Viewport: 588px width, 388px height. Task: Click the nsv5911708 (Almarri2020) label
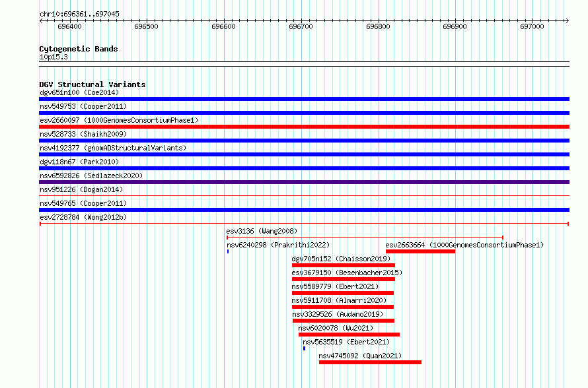click(x=339, y=300)
